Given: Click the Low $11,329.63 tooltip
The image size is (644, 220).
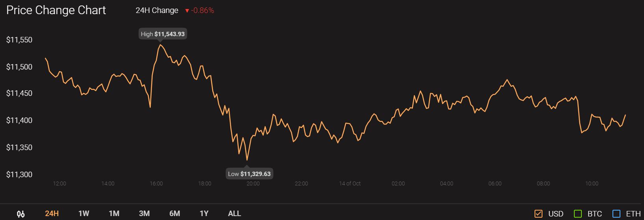Looking at the screenshot, I should tap(249, 174).
